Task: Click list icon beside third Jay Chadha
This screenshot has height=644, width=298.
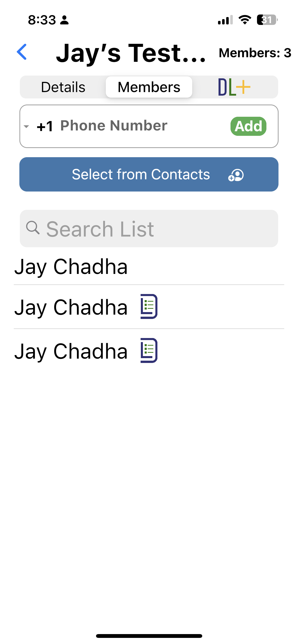Action: coord(149,350)
